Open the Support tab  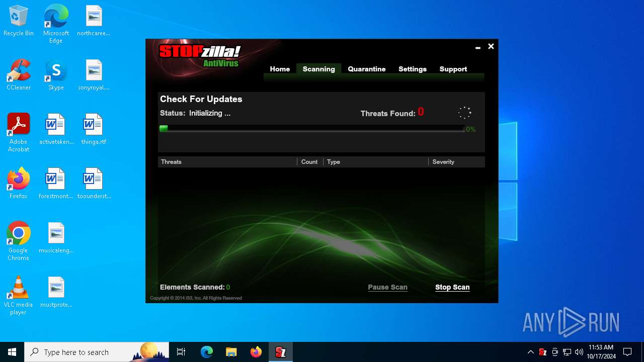(x=453, y=69)
